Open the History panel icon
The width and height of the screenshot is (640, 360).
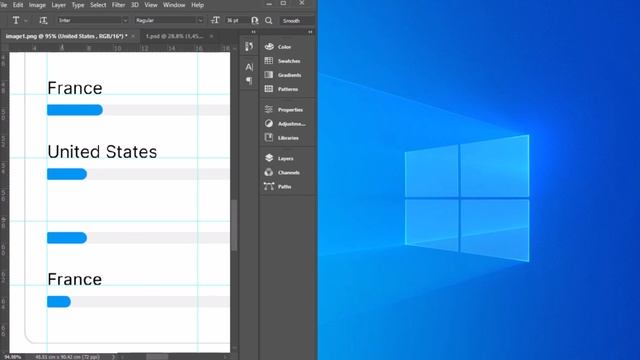(x=249, y=46)
